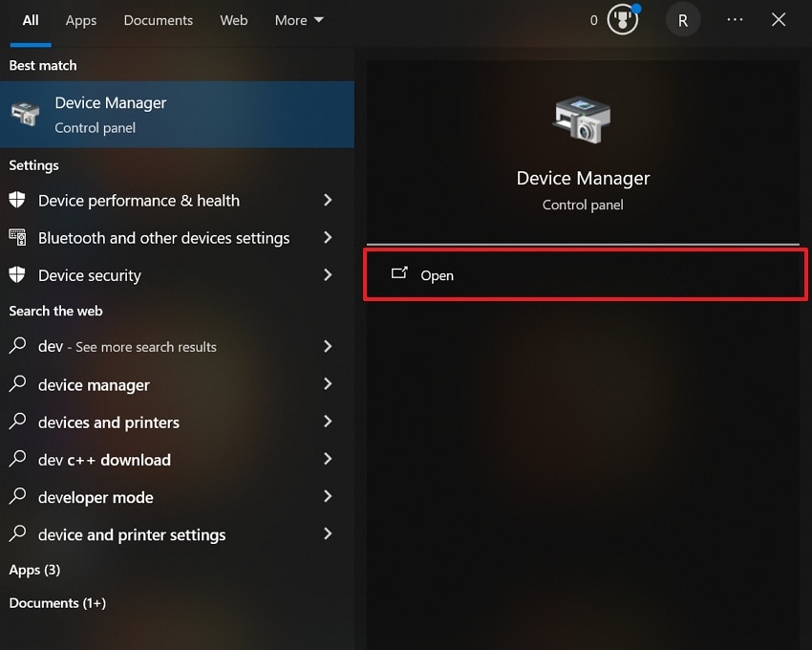The width and height of the screenshot is (812, 650).
Task: Expand the device manager search suggestion
Action: point(328,385)
